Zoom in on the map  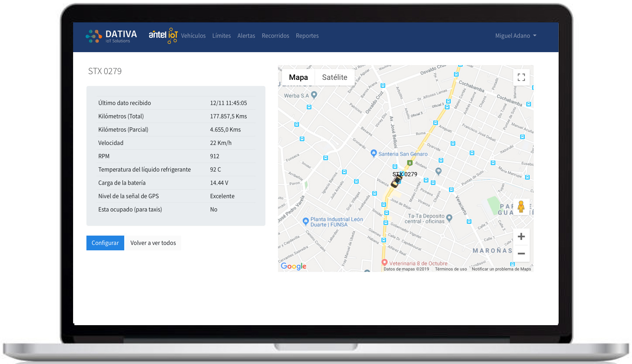[521, 237]
